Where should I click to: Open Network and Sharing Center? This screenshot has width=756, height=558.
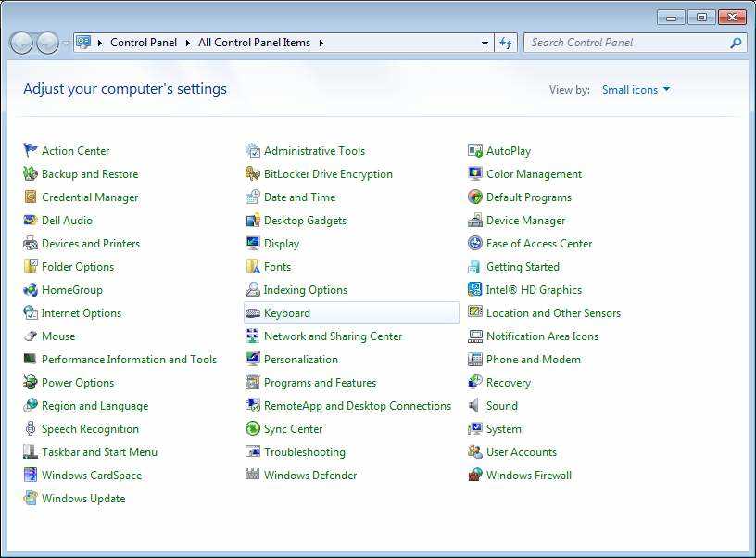point(334,336)
